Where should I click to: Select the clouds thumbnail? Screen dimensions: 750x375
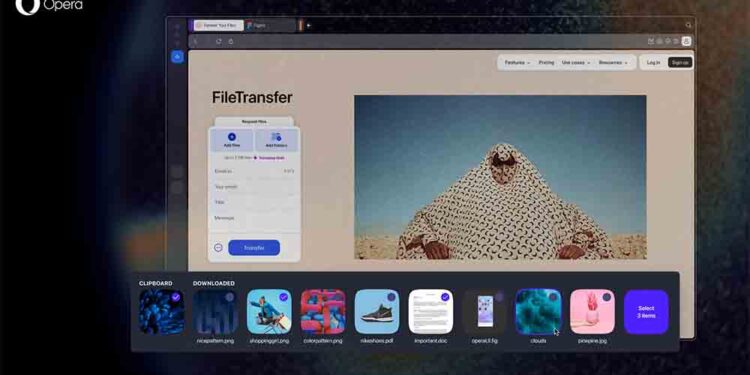pos(539,312)
